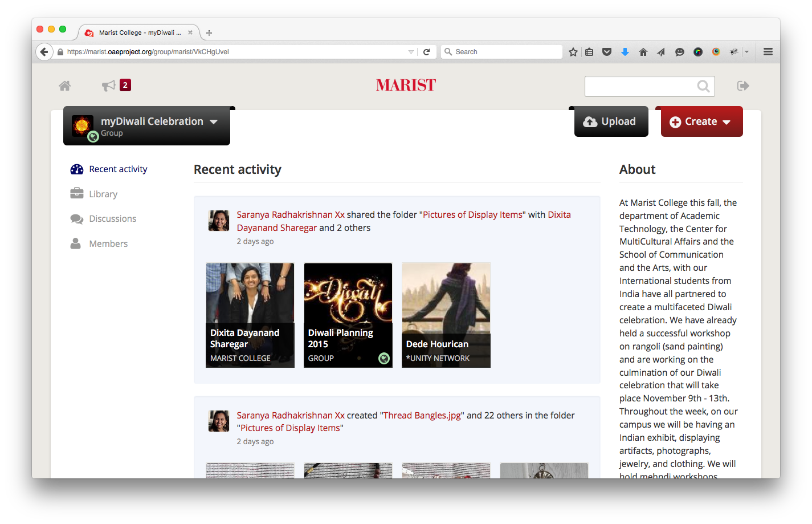Click the sign out arrow icon
The width and height of the screenshot is (812, 524).
tap(743, 86)
